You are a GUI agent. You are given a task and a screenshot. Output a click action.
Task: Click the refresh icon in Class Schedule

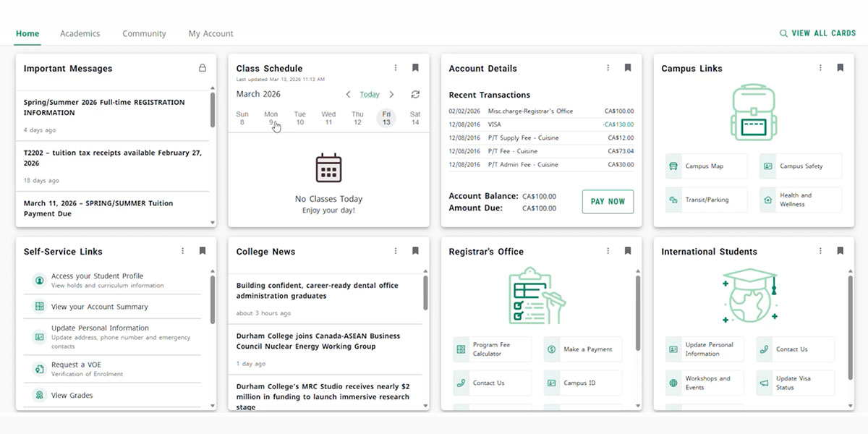coord(415,95)
